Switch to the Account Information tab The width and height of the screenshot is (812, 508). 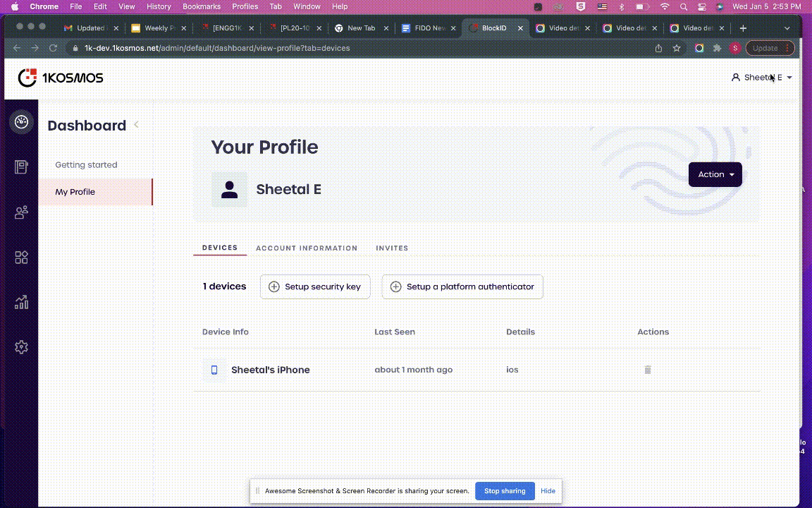click(x=307, y=248)
